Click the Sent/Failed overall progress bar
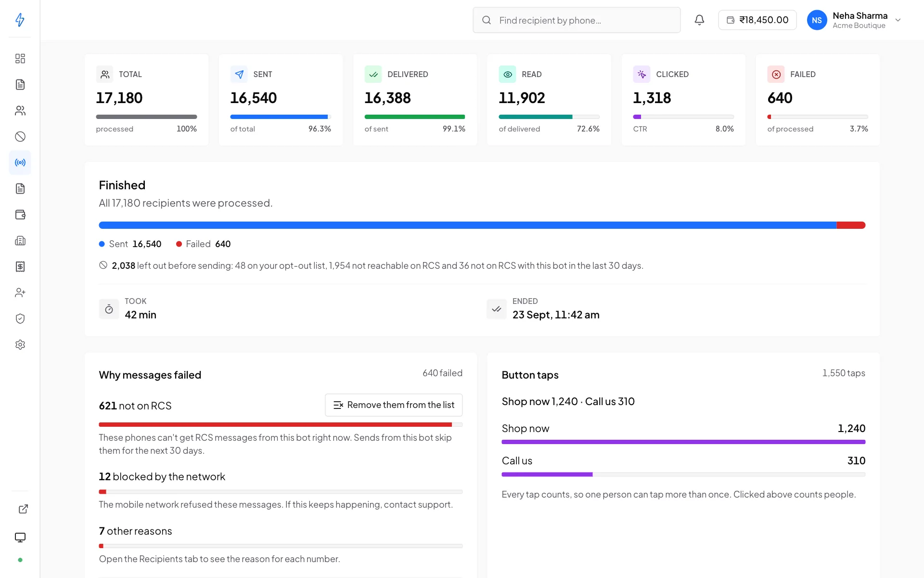 [482, 225]
